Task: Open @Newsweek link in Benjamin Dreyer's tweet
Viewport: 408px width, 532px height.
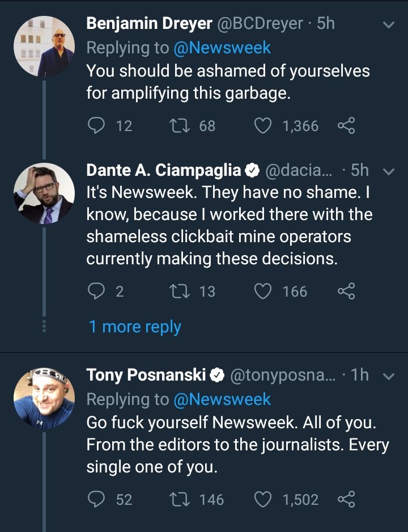Action: [222, 48]
